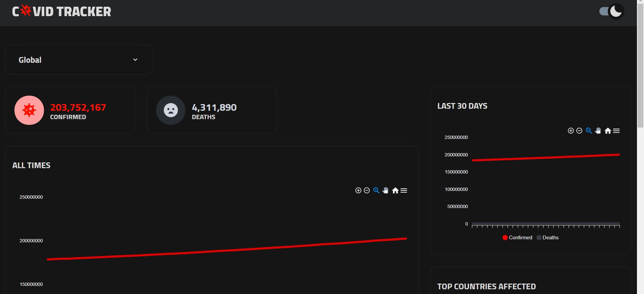Toggle Confirmed series in chart legend
This screenshot has width=644, height=294.
coord(517,238)
